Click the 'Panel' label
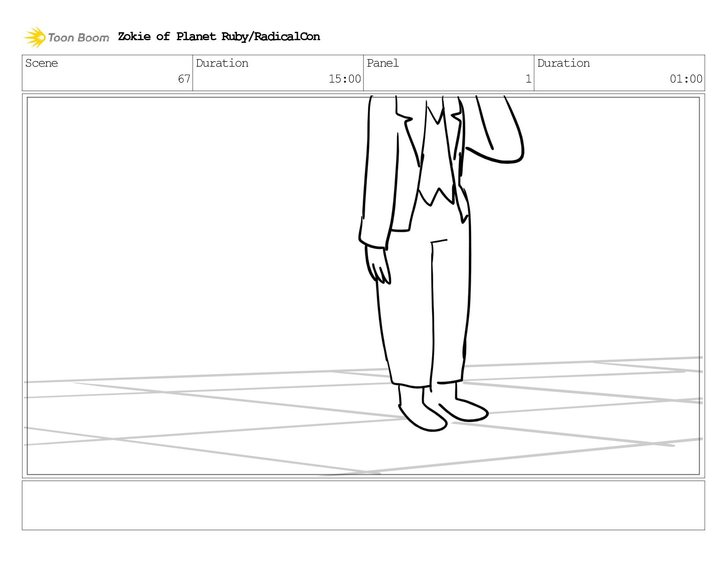The image size is (728, 563). pos(383,63)
